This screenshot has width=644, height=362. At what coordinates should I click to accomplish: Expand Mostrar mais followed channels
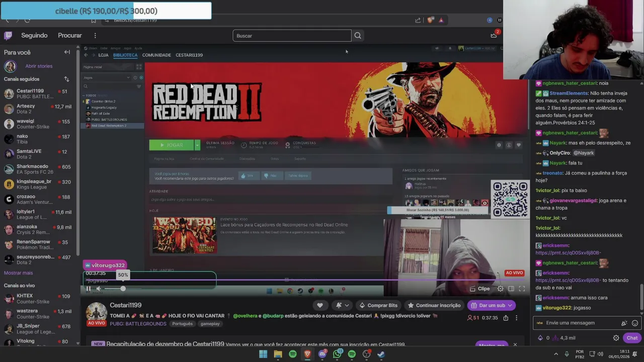click(x=18, y=273)
